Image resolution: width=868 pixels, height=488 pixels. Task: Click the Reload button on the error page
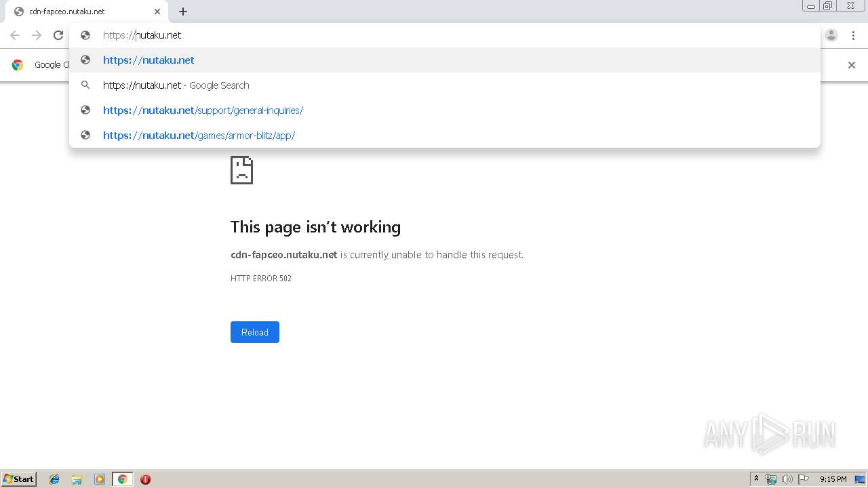pos(255,332)
